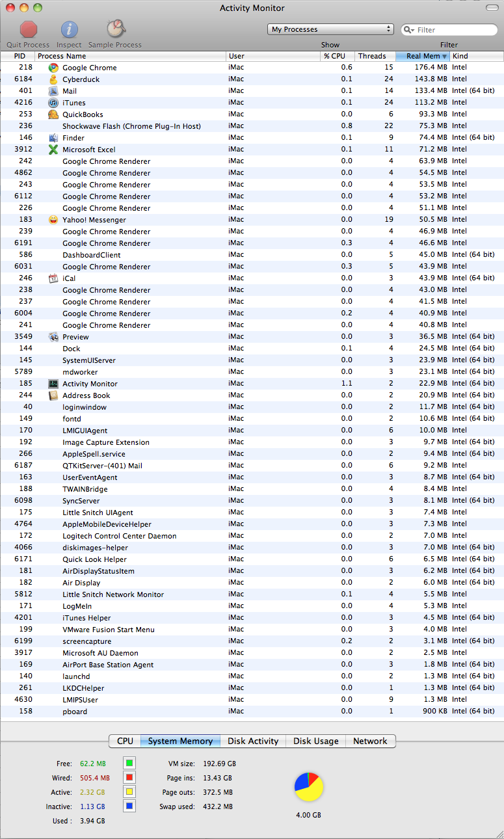Select the fontd process row
Viewport: 504px width, 839px height.
click(x=252, y=419)
